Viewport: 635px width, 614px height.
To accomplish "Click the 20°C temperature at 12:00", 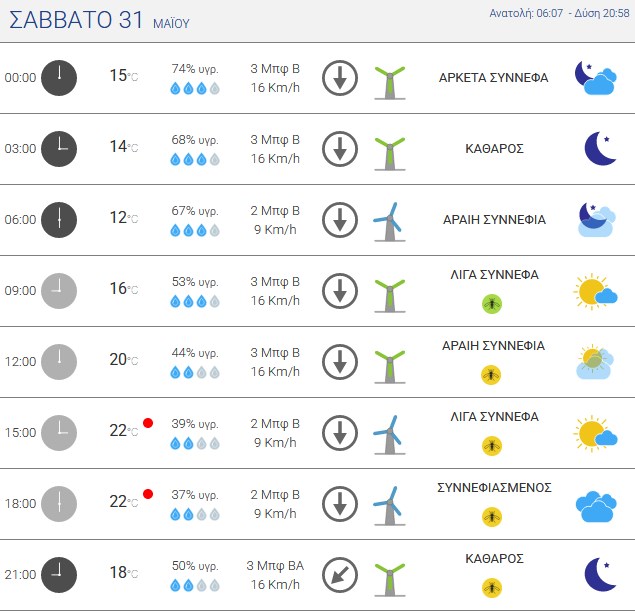I will click(x=124, y=359).
